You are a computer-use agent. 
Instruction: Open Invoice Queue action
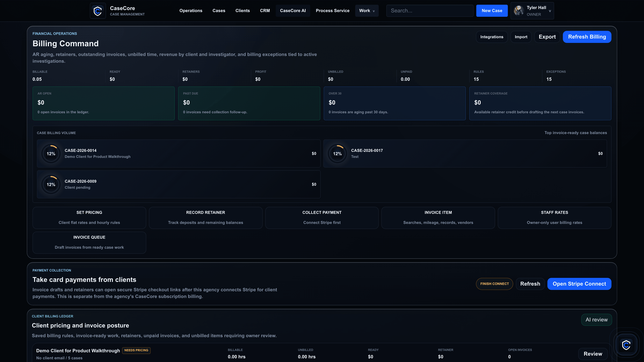click(x=89, y=243)
